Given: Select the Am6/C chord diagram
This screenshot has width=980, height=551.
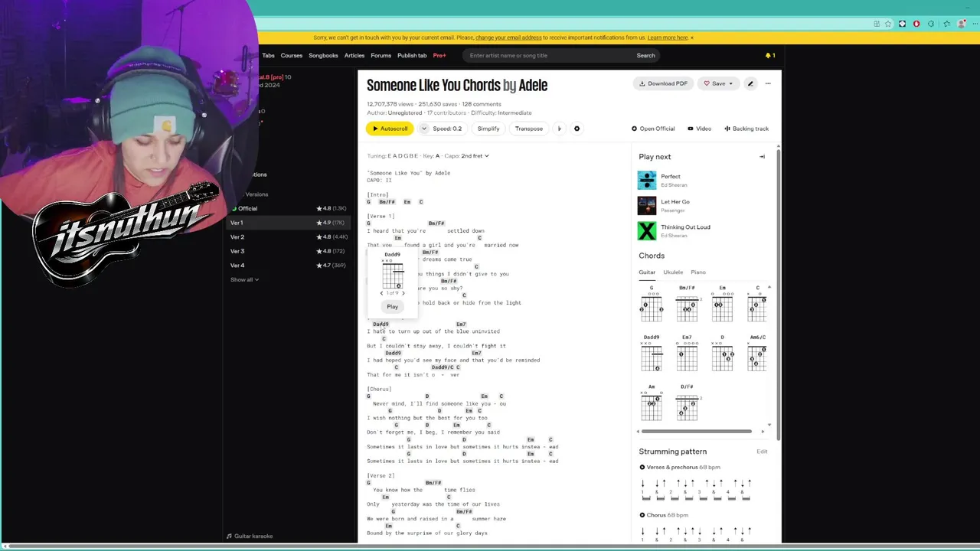Looking at the screenshot, I should pos(757,354).
